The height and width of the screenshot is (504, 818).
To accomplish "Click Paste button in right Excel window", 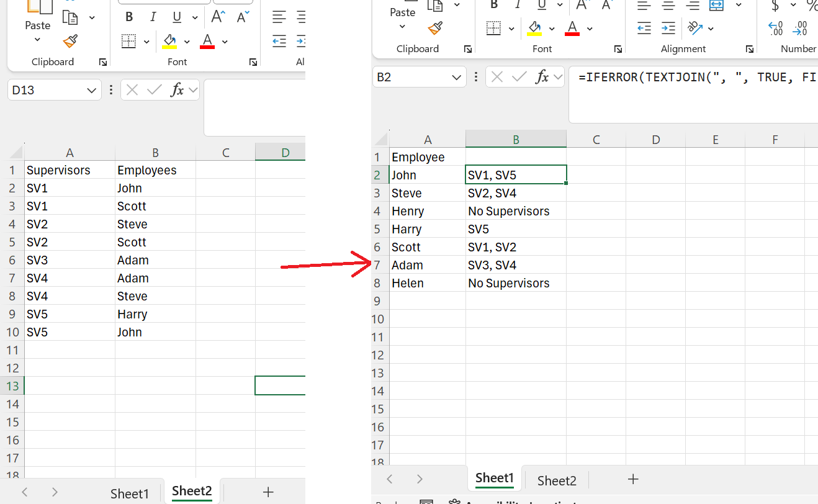I will pyautogui.click(x=402, y=9).
